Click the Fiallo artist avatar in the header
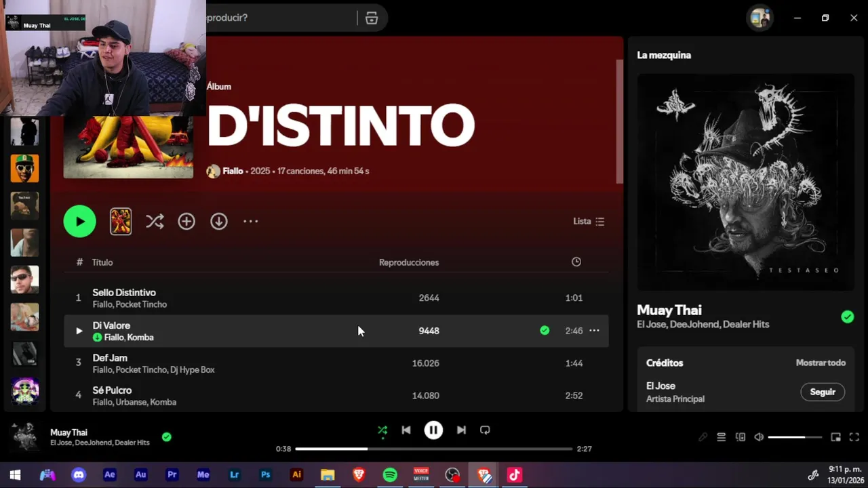Screen dimensions: 868x488 (213, 171)
